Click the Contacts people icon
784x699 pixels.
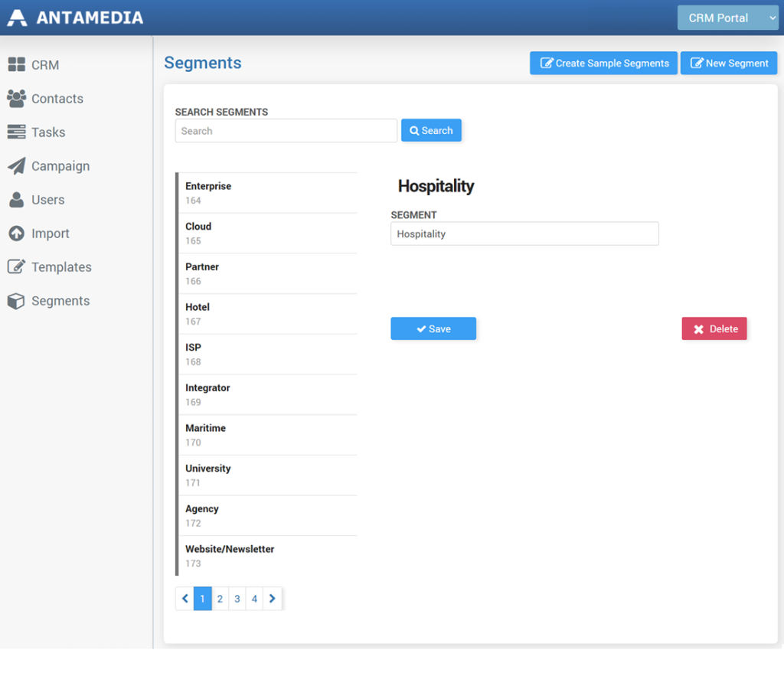click(17, 99)
